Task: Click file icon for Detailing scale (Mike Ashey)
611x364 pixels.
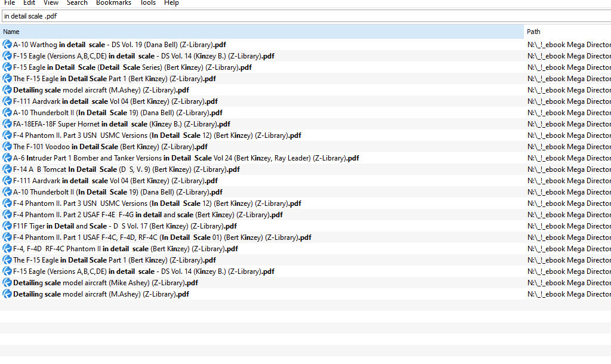Action: point(7,283)
